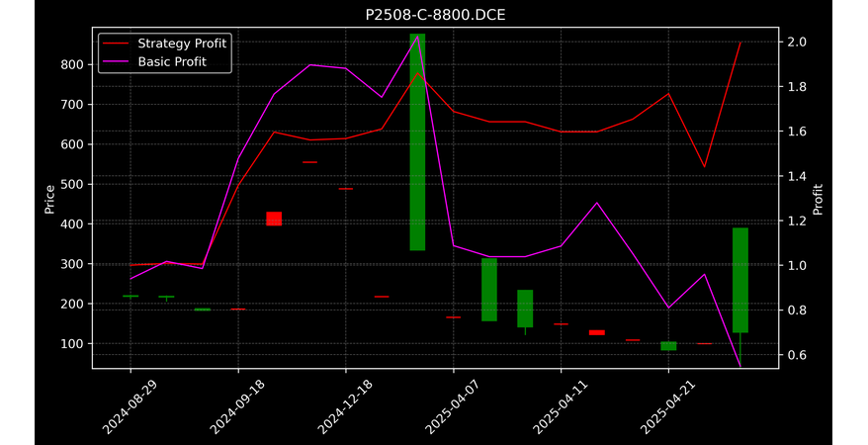Click the left axis label Price
Viewport: 868px width, 445px height.
pos(49,199)
